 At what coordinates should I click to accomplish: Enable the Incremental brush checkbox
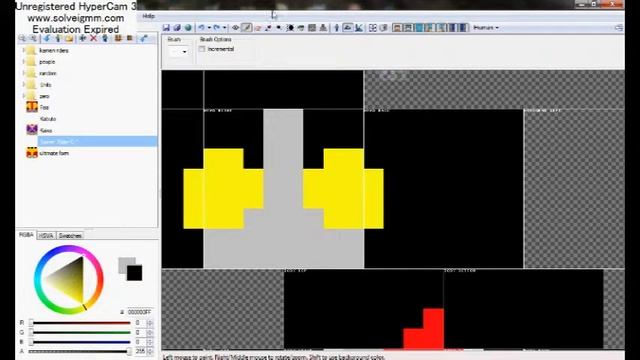(202, 49)
